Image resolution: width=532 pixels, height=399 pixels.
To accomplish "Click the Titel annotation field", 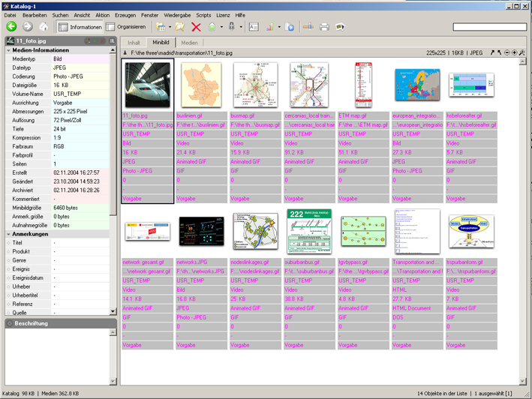I will click(x=80, y=243).
